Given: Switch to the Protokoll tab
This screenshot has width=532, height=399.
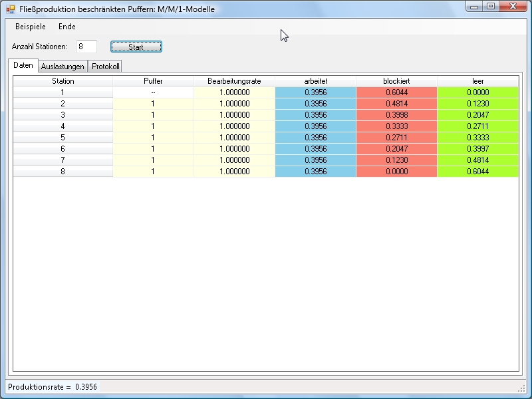Looking at the screenshot, I should click(x=106, y=66).
